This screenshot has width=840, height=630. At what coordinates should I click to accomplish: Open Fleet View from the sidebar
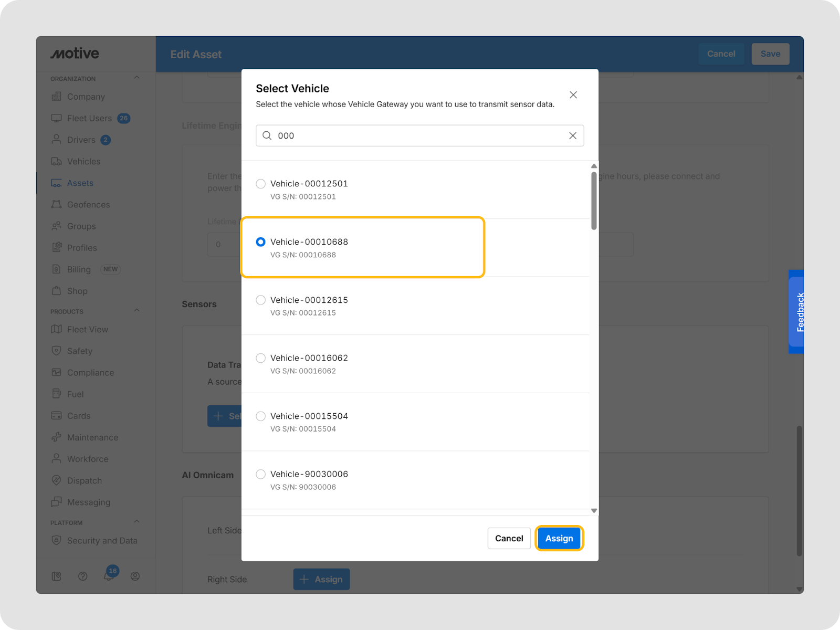[87, 329]
